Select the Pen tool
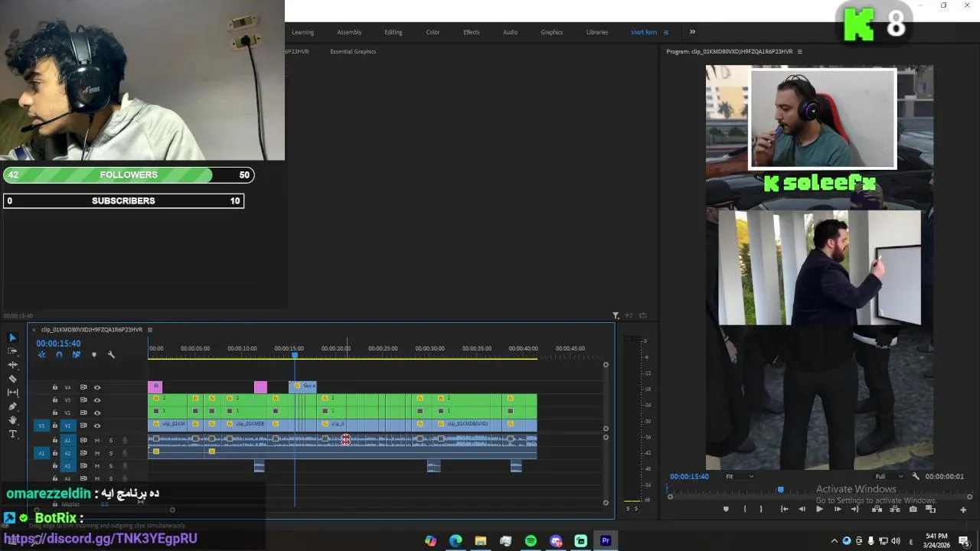This screenshot has width=980, height=551. pos(12,406)
